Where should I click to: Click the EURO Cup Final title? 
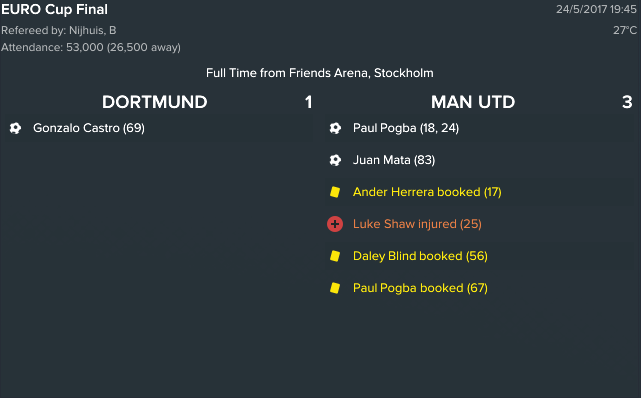54,9
